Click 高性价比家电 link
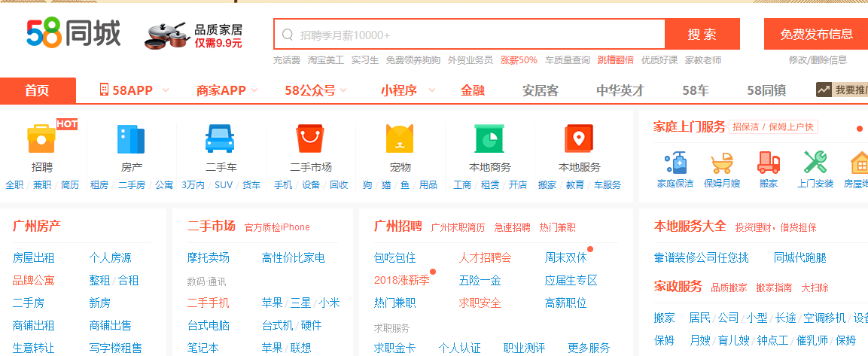 (294, 257)
